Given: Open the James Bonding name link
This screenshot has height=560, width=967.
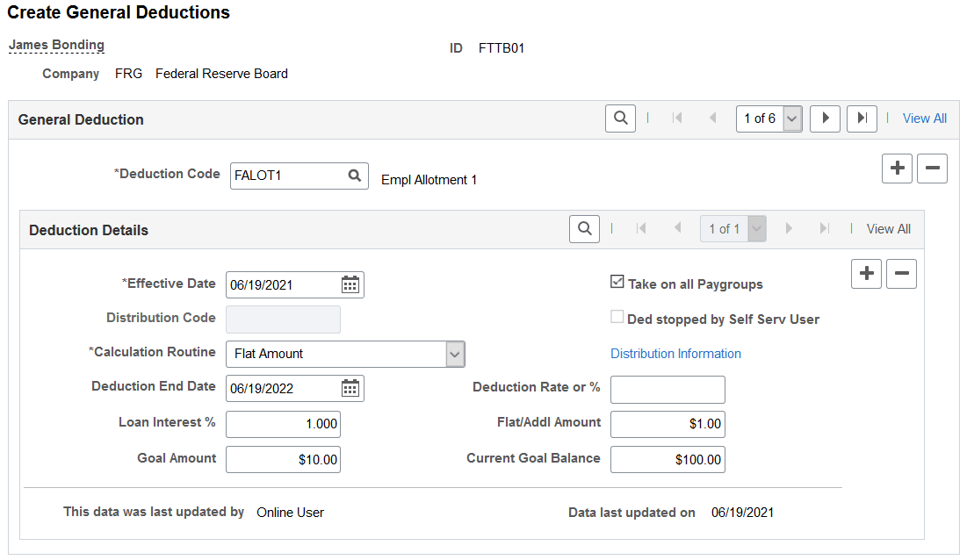Looking at the screenshot, I should click(57, 45).
